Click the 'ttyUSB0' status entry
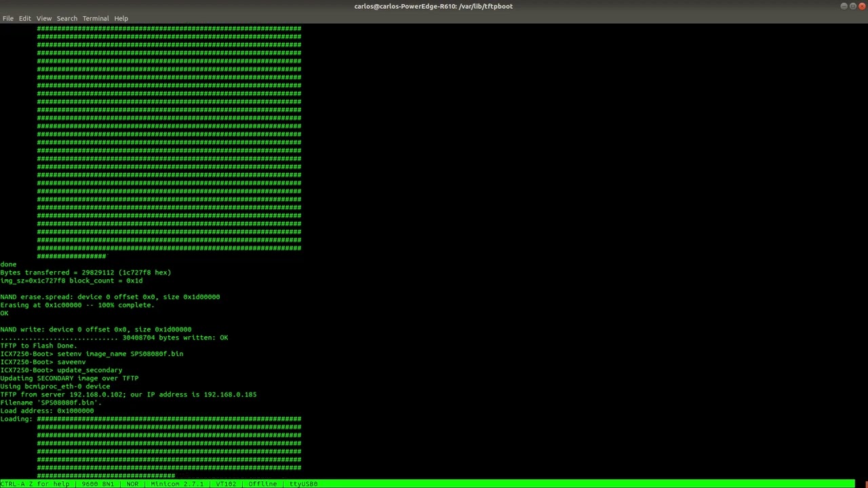This screenshot has width=868, height=488. point(303,484)
